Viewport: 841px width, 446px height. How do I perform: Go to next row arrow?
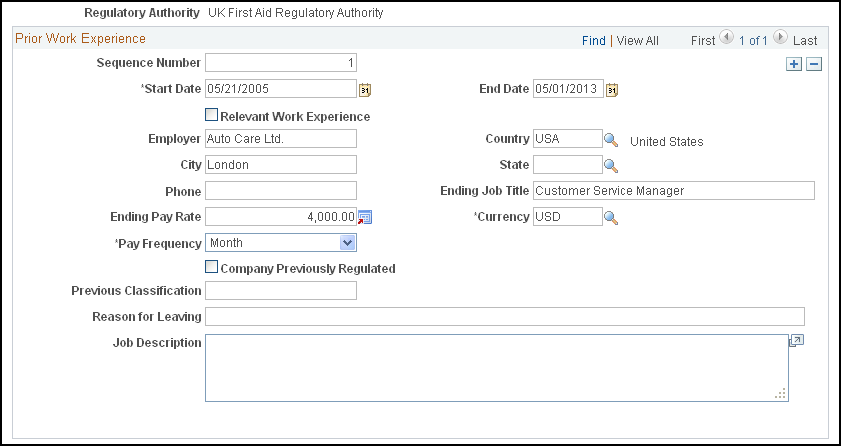tap(780, 38)
